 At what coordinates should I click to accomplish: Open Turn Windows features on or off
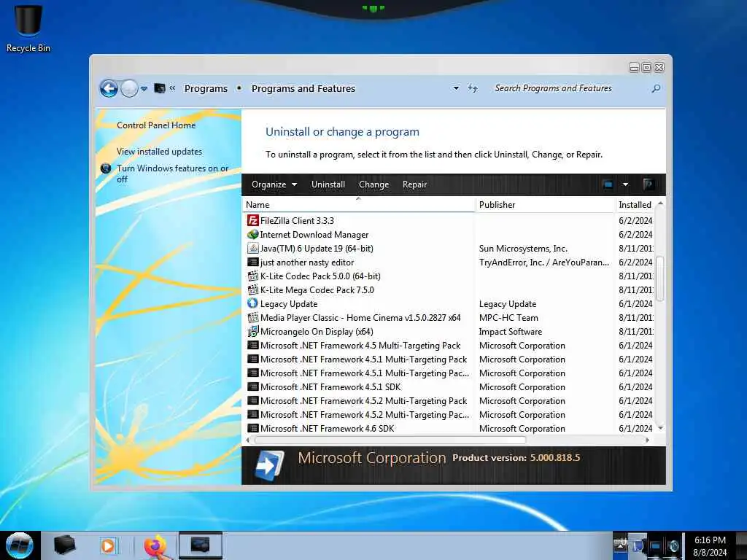click(x=172, y=174)
